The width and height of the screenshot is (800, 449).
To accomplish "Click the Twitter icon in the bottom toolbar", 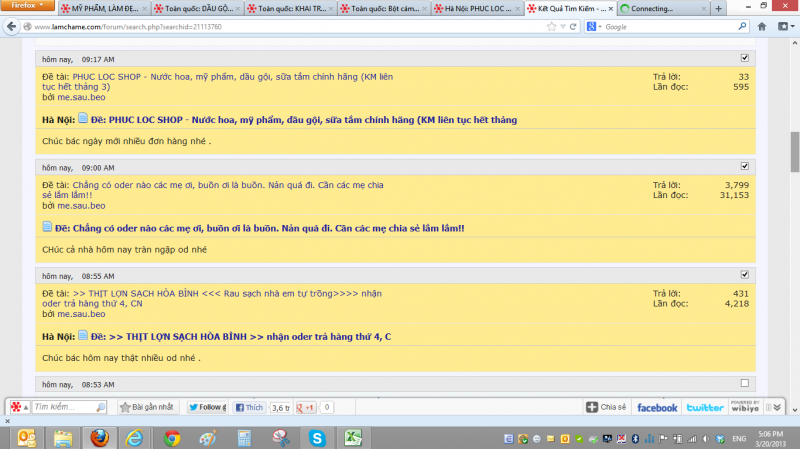I will pos(705,407).
